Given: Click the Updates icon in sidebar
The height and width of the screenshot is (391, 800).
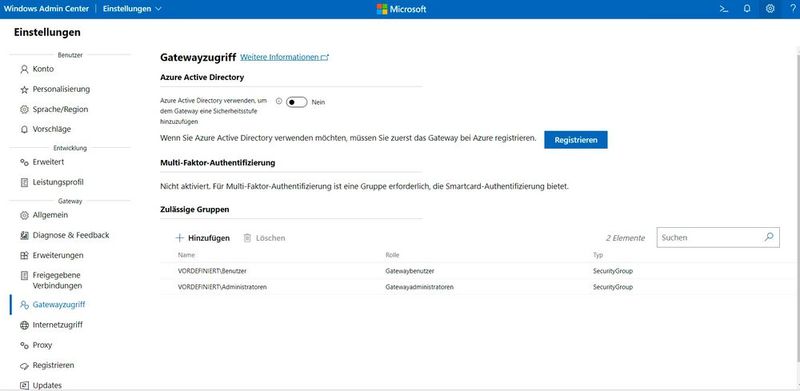Looking at the screenshot, I should 24,385.
